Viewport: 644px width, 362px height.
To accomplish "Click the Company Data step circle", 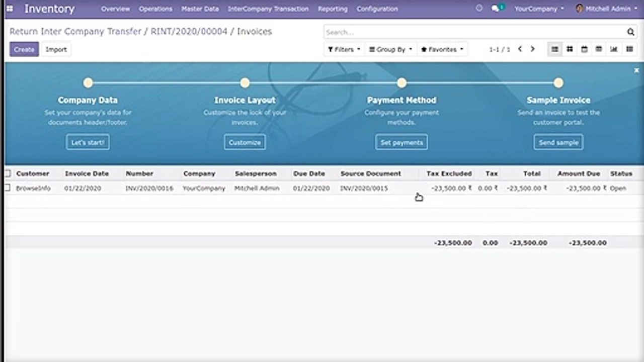I will [x=88, y=82].
